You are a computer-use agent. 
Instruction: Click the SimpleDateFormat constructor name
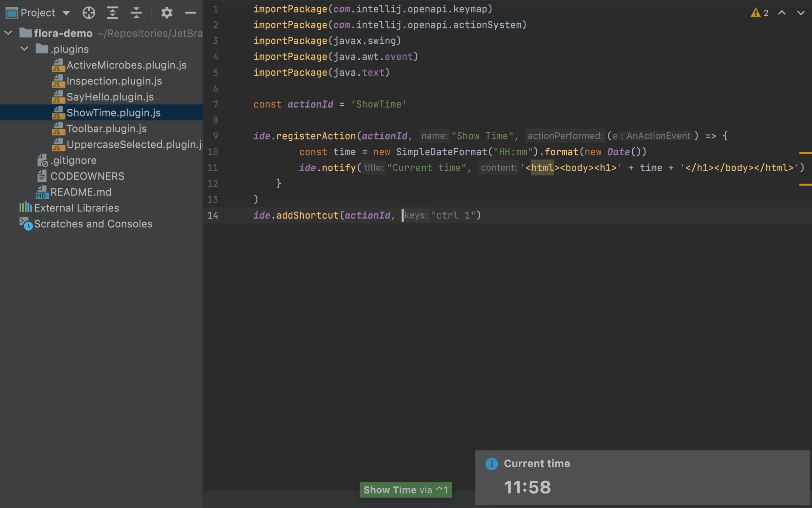pyautogui.click(x=442, y=152)
